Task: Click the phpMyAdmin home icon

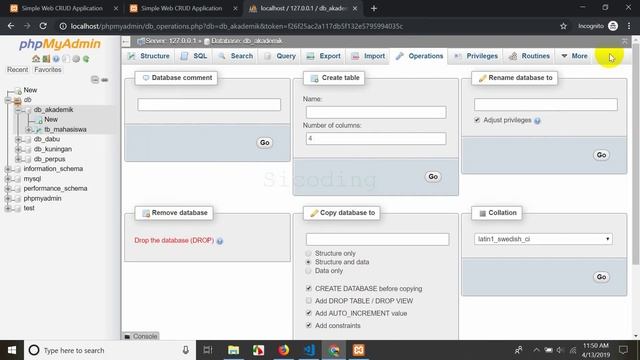Action: pyautogui.click(x=36, y=59)
